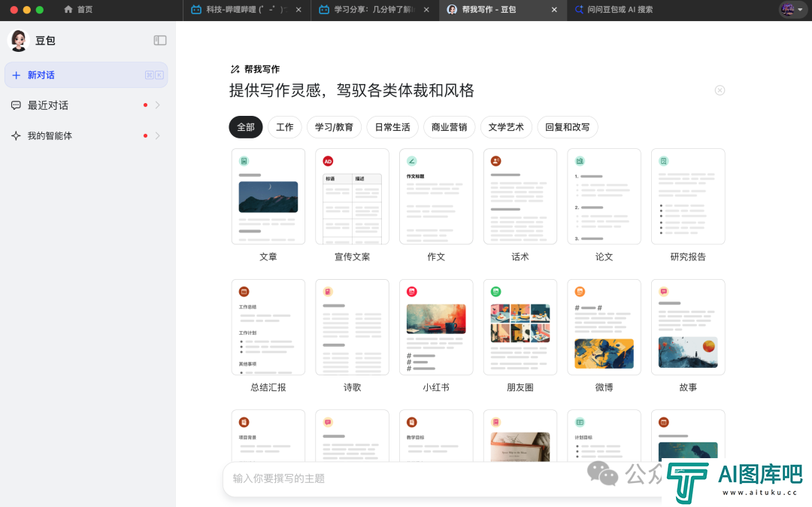This screenshot has width=812, height=507.
Task: Click the red icon on 小红书 card
Action: click(x=412, y=292)
